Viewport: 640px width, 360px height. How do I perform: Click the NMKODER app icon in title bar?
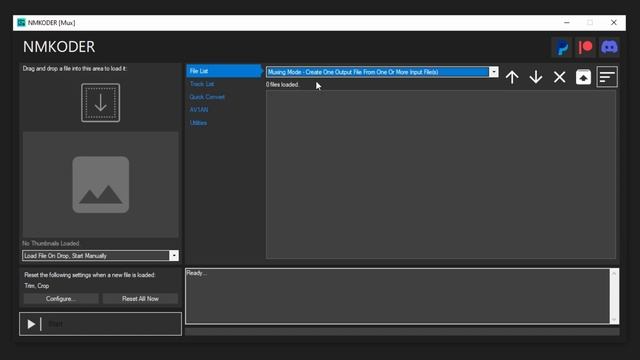[21, 22]
